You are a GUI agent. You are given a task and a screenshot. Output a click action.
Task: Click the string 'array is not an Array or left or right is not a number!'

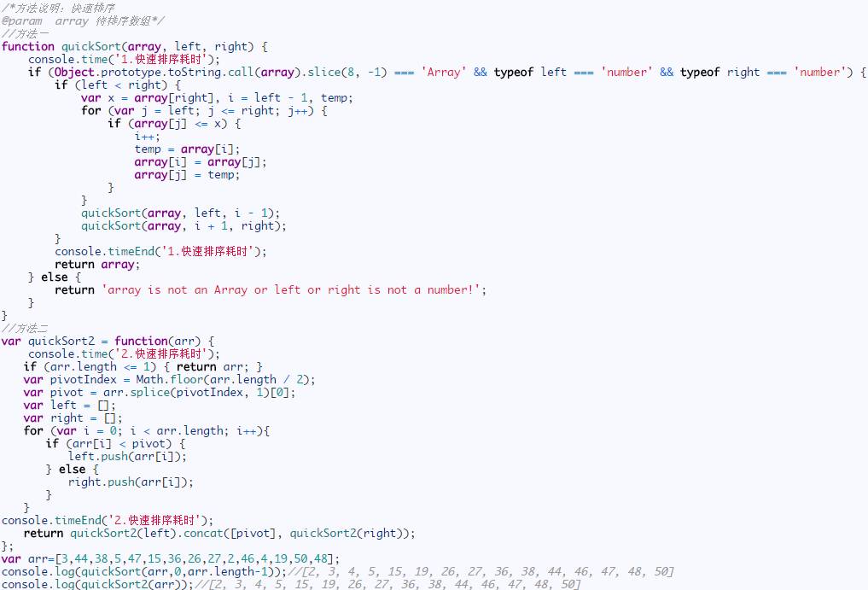coord(291,289)
